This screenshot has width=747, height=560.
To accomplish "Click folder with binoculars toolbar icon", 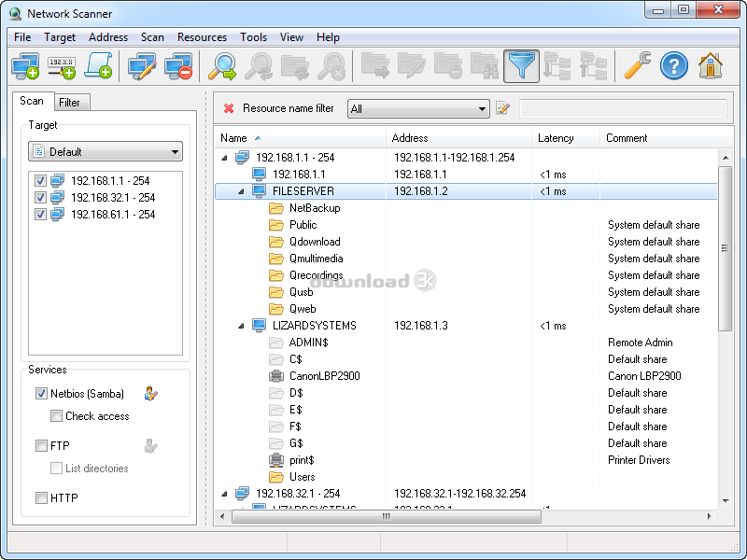I will (x=485, y=66).
